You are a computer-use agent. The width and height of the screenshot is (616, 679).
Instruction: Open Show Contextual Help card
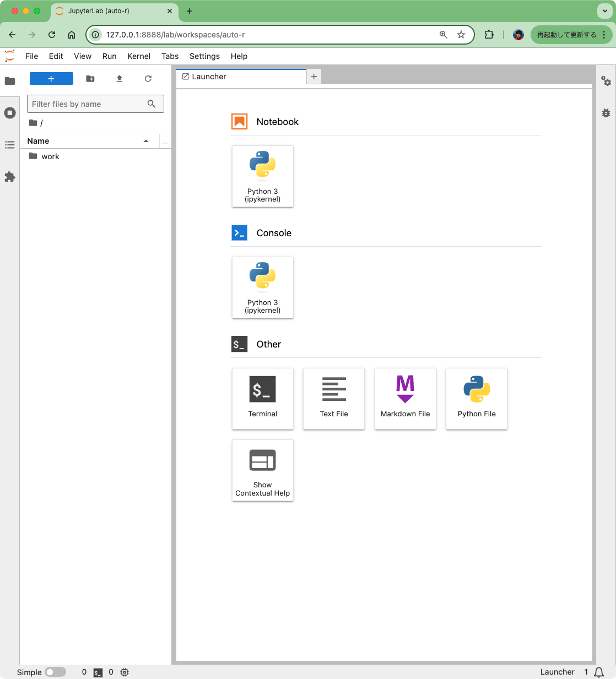(263, 470)
